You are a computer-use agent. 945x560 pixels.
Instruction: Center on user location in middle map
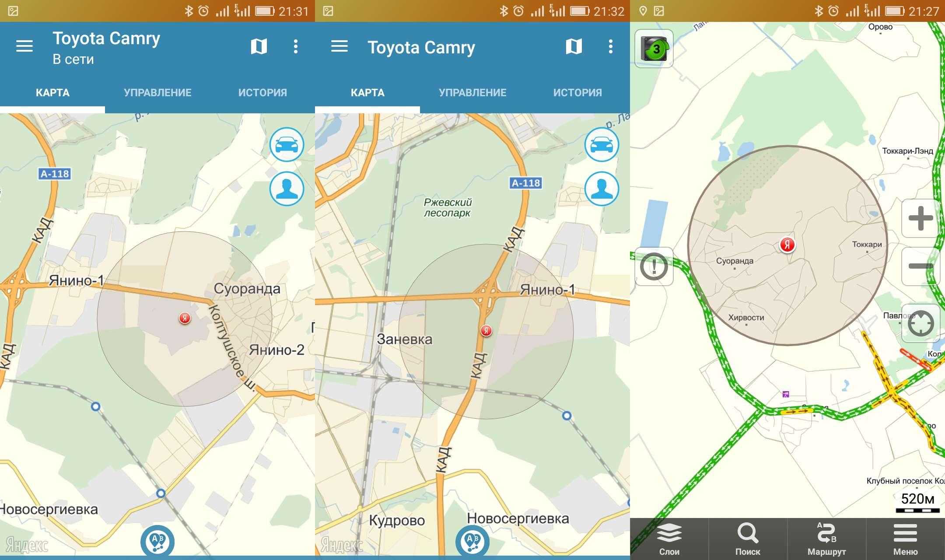pos(602,189)
